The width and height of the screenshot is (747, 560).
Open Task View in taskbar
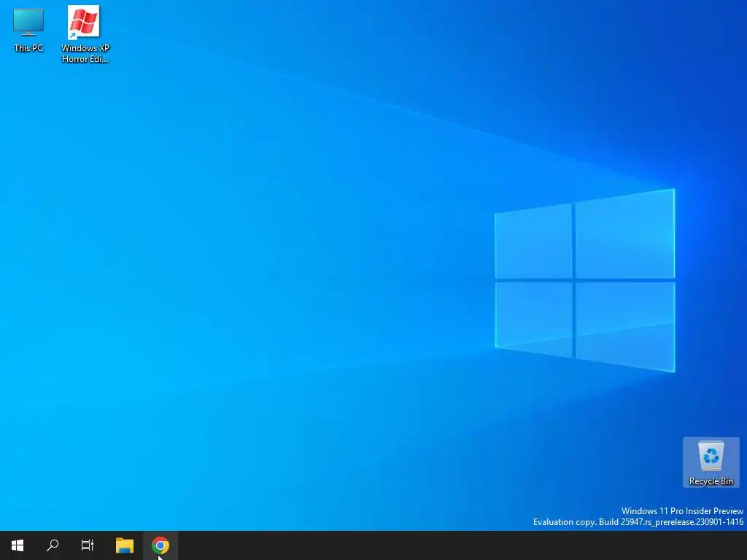[x=88, y=545]
